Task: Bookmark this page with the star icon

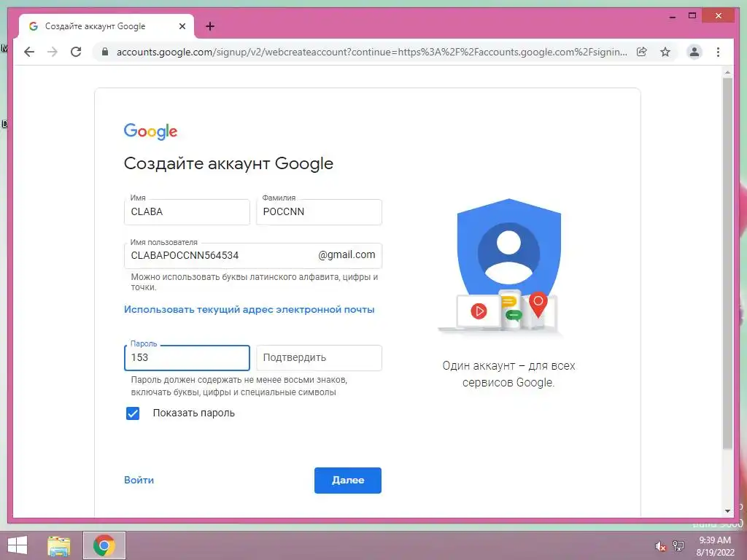Action: 665,52
